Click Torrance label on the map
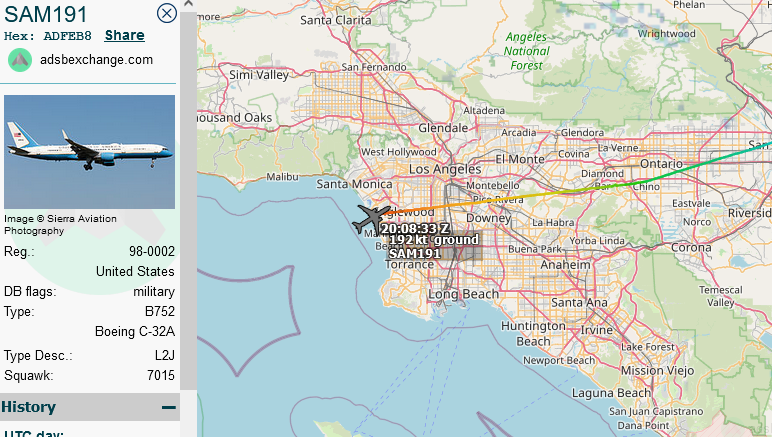This screenshot has width=772, height=437. 409,264
